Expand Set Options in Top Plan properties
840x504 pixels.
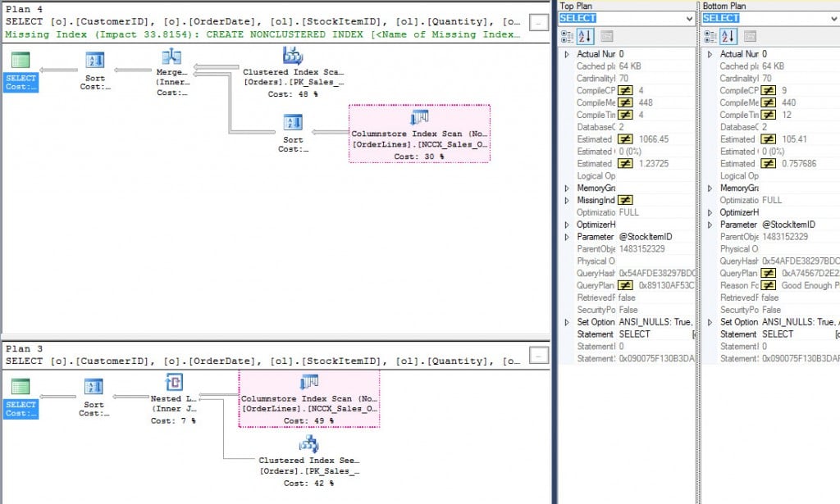coord(566,322)
